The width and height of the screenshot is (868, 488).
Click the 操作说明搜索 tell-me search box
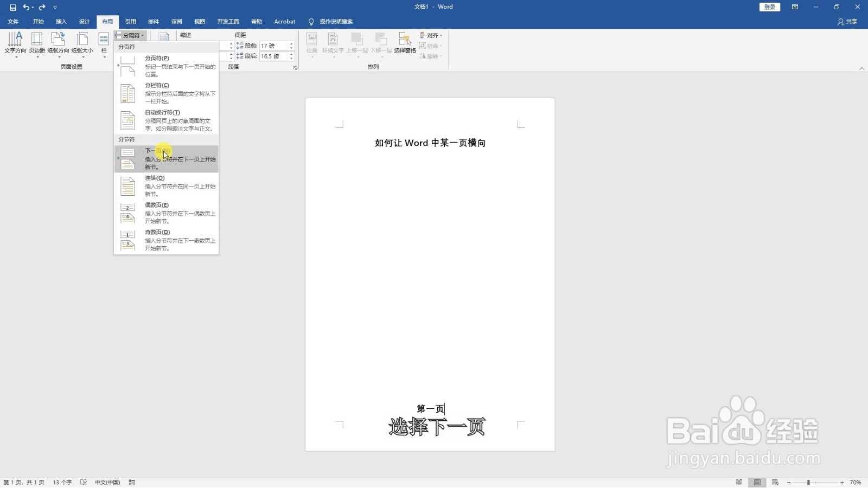330,22
